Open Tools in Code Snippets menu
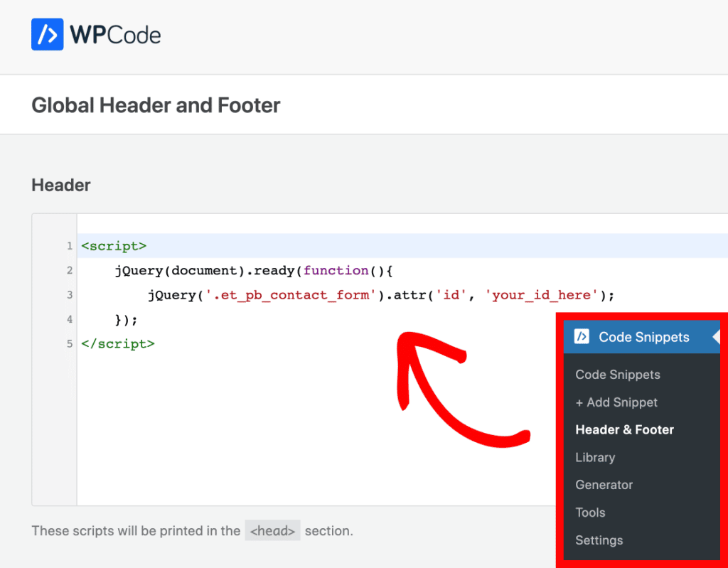The height and width of the screenshot is (568, 728). tap(590, 513)
